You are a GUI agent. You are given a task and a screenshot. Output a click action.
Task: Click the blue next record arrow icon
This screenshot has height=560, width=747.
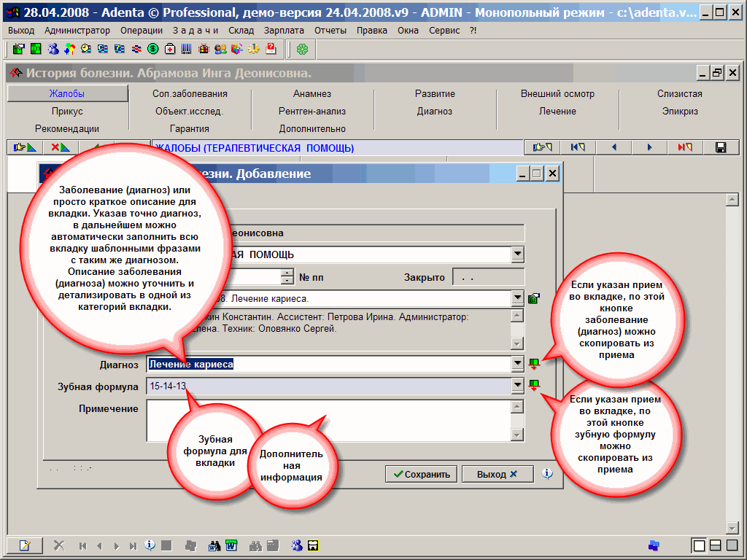(x=649, y=147)
